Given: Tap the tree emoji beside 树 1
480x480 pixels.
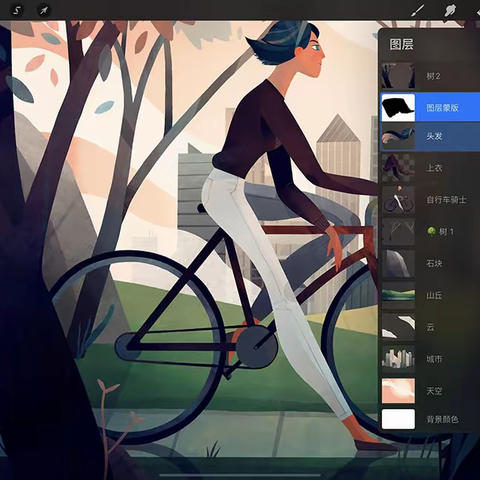Looking at the screenshot, I should click(431, 231).
